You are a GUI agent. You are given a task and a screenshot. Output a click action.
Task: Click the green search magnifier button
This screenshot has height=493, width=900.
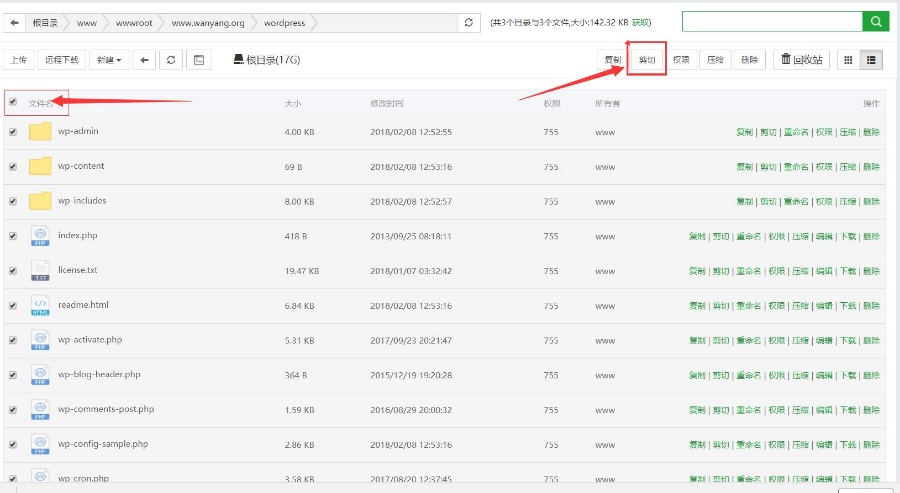click(876, 22)
